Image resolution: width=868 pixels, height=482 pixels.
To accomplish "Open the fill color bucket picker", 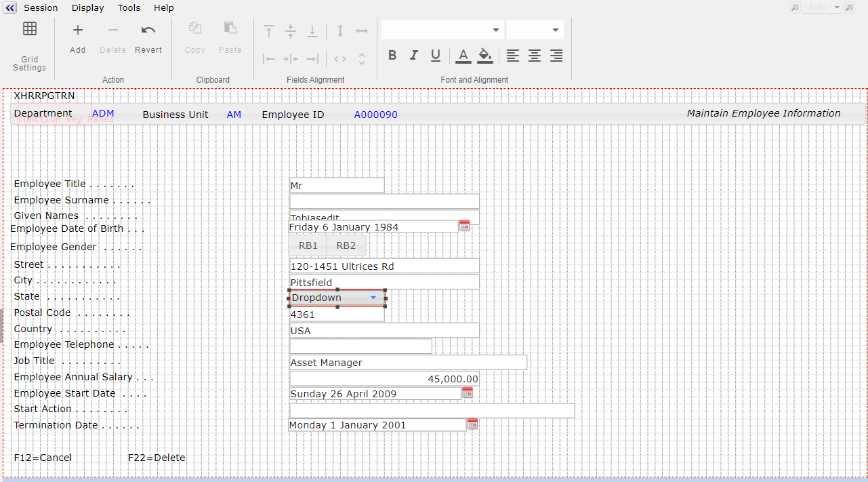I will click(x=484, y=56).
